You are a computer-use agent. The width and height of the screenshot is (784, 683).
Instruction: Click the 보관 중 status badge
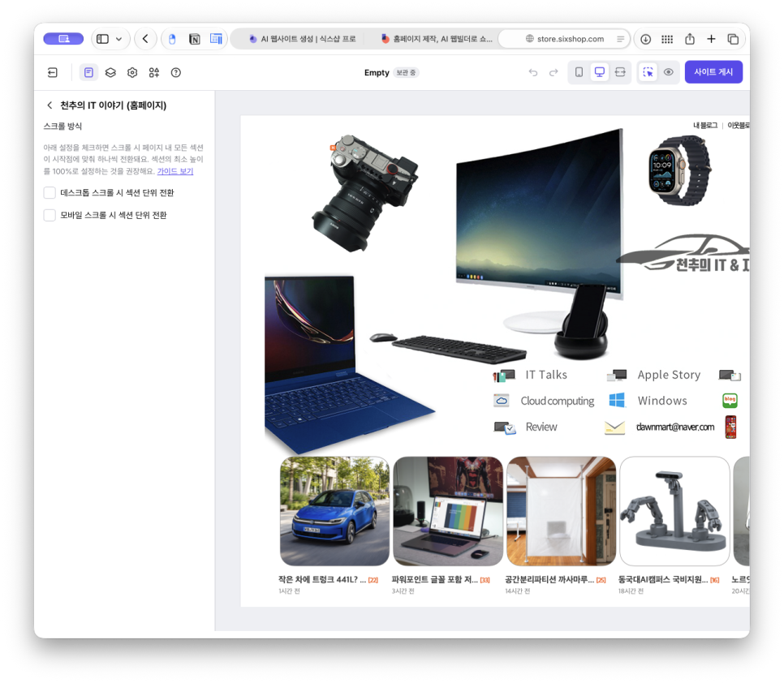[x=406, y=72]
